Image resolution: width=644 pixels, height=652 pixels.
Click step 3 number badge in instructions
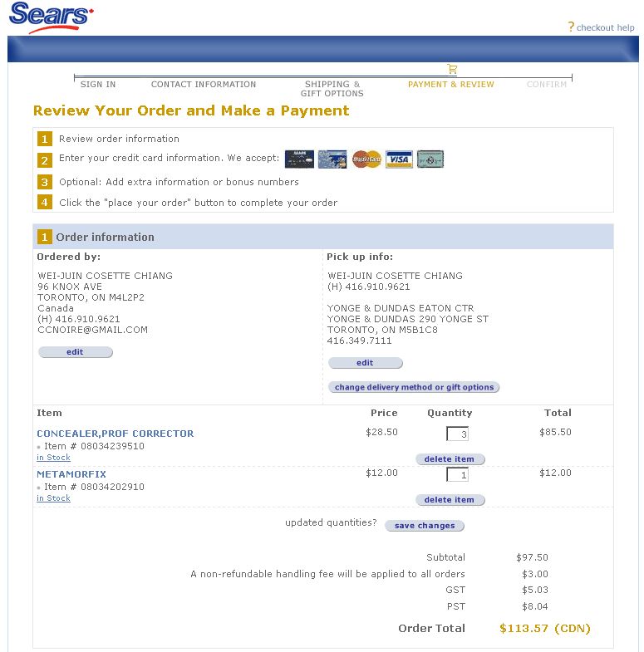pos(45,182)
